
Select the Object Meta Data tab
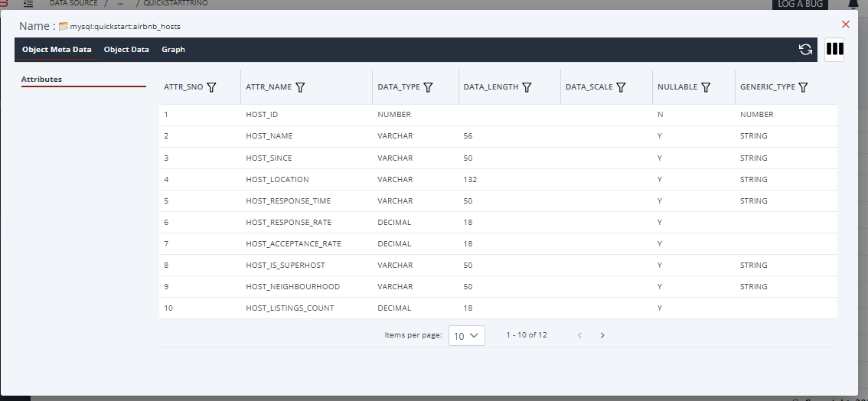[x=57, y=50]
